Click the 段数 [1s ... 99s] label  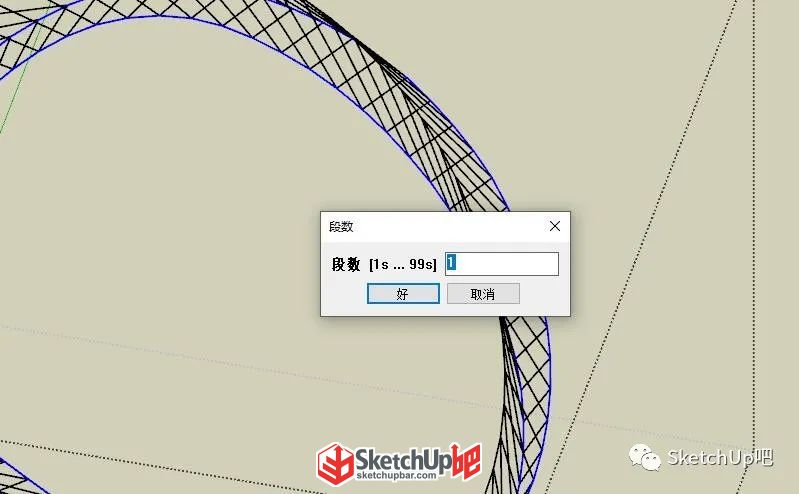384,264
